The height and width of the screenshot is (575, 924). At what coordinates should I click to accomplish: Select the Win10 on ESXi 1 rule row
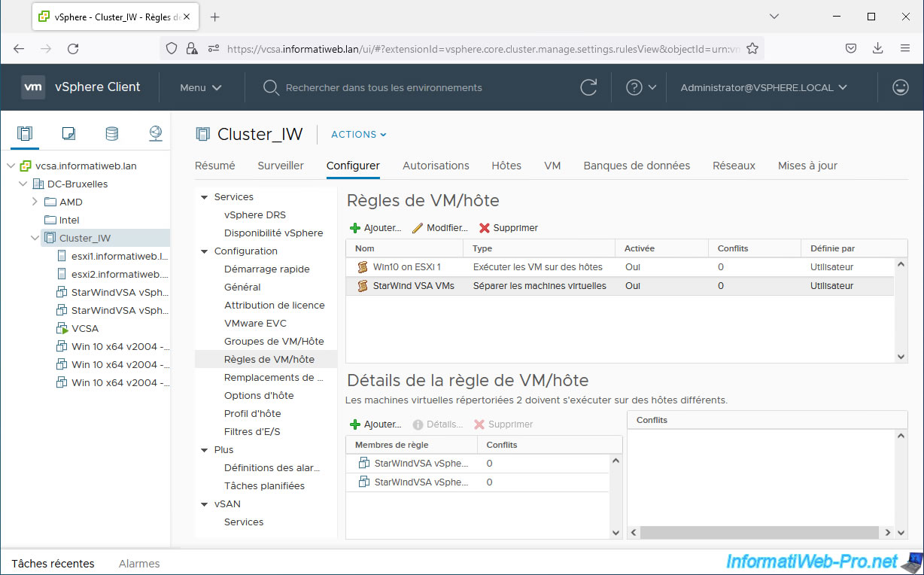click(x=406, y=267)
